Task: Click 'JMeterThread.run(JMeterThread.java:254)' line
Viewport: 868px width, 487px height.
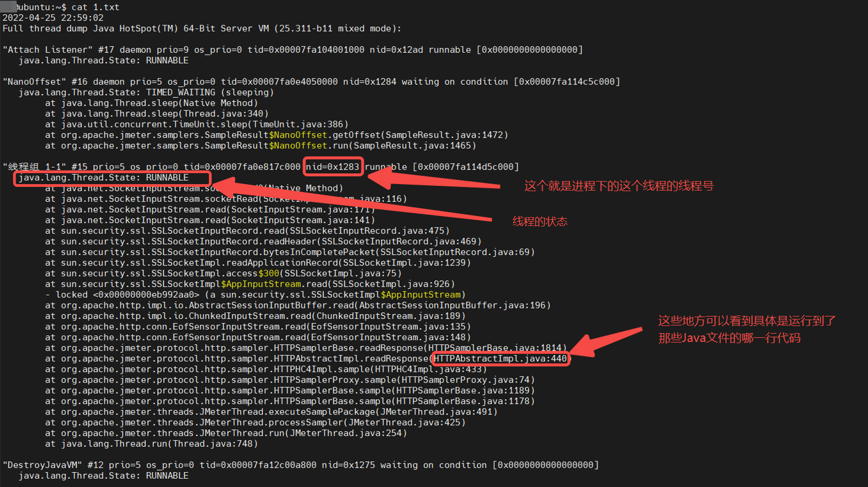Action: (x=226, y=433)
